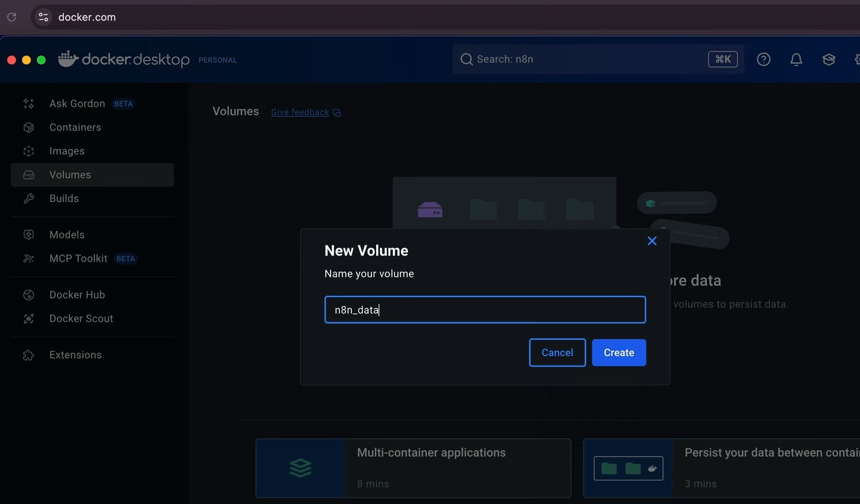
Task: Click the Persist your data guide thumbnail
Action: coord(628,468)
